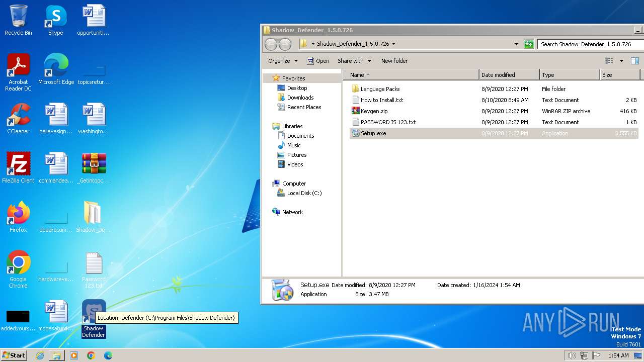Select the opportuniti... Word document icon
This screenshot has width=644, height=362.
point(94,20)
